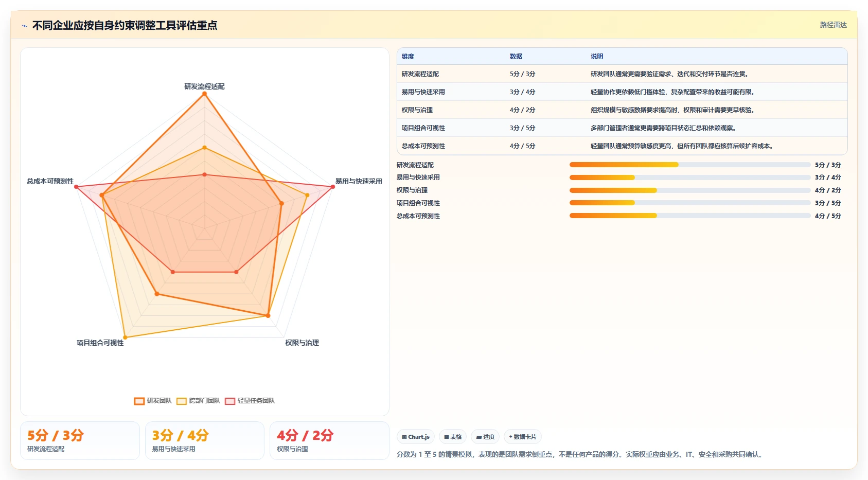
Task: Click the 权限与治理 radar axis label
Action: (302, 343)
